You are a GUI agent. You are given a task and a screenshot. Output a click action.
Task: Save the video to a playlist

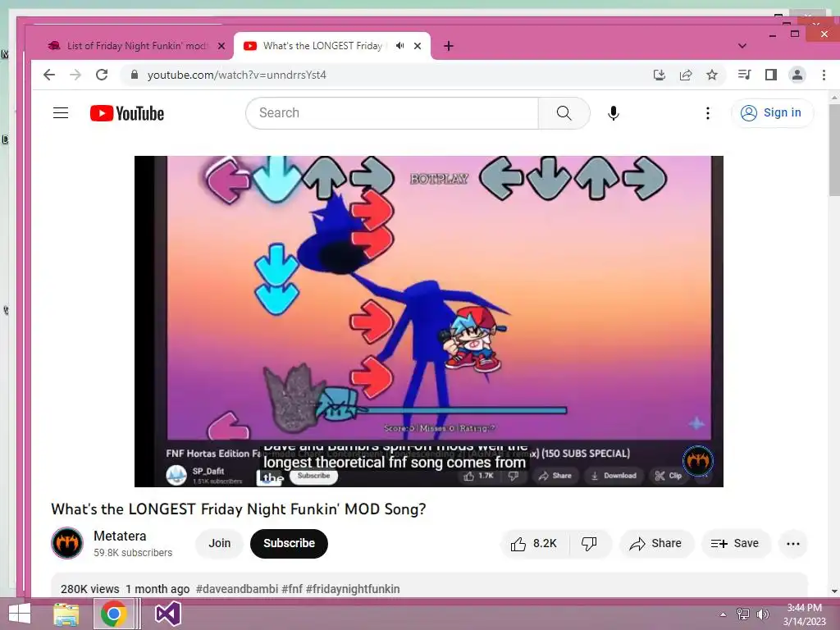[x=735, y=544]
